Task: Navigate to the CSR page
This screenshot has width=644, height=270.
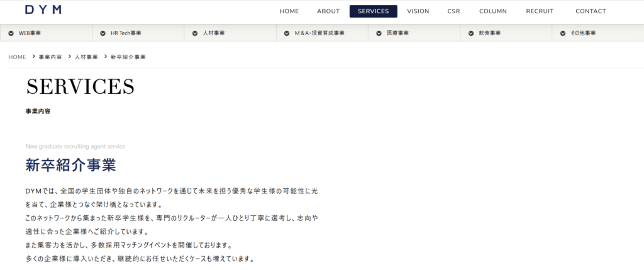Action: click(453, 11)
